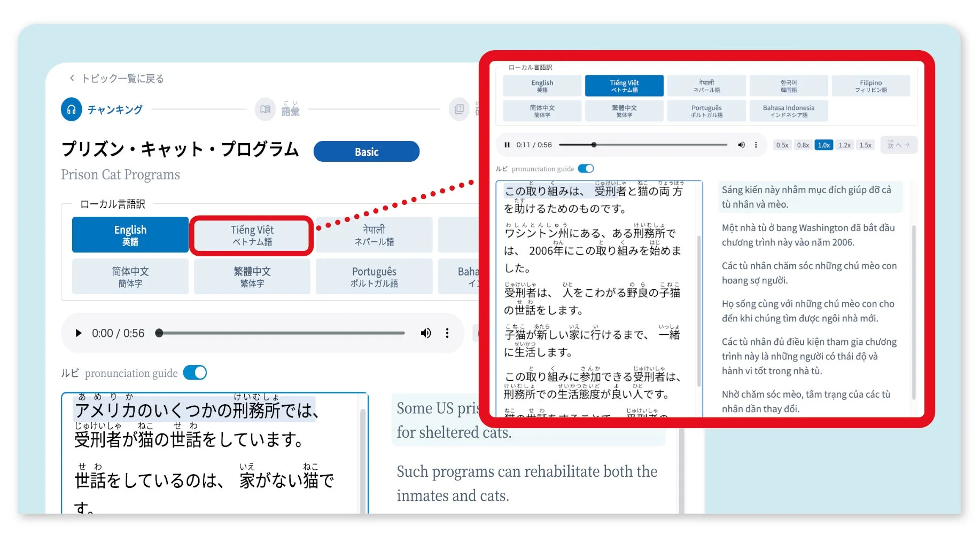Choose 简体中文 簡体字 in the main page
Viewport: 980px width, 536px height.
(x=130, y=277)
